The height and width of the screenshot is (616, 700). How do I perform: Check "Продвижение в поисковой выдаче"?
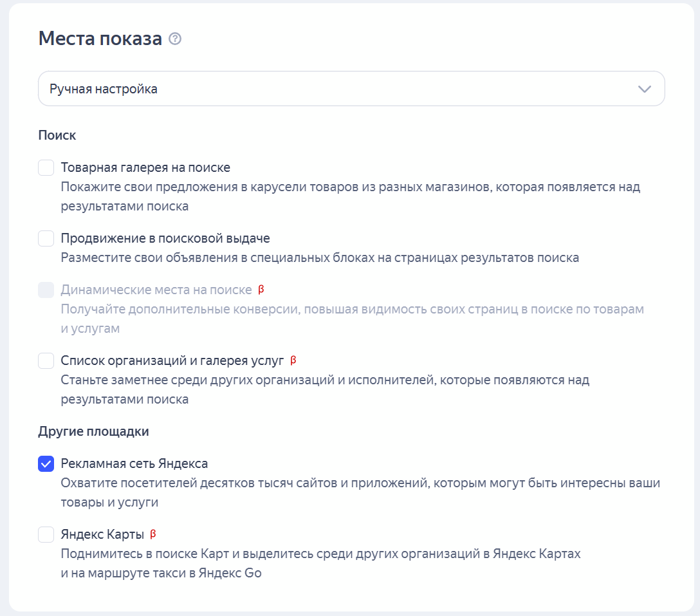click(x=46, y=238)
